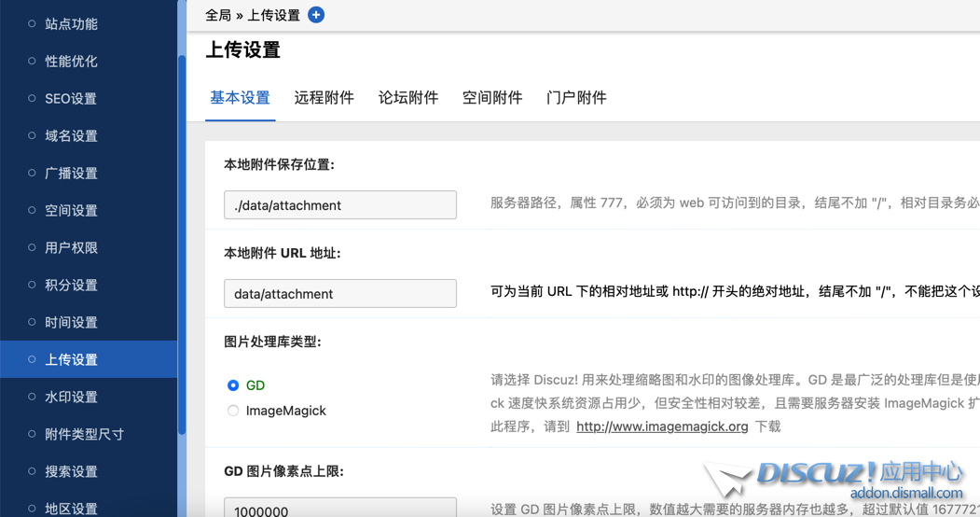Open 站点功能 in the sidebar
Viewport: 980px width, 517px height.
[x=71, y=24]
